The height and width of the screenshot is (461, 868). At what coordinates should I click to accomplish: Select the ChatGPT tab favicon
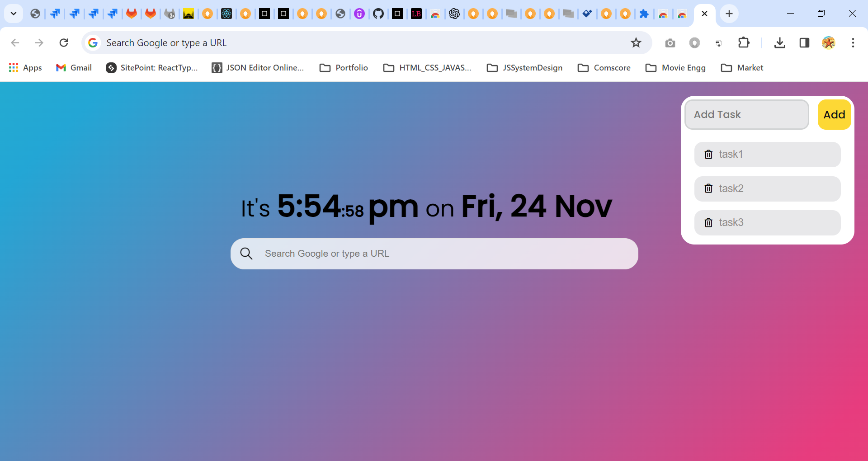pos(454,14)
